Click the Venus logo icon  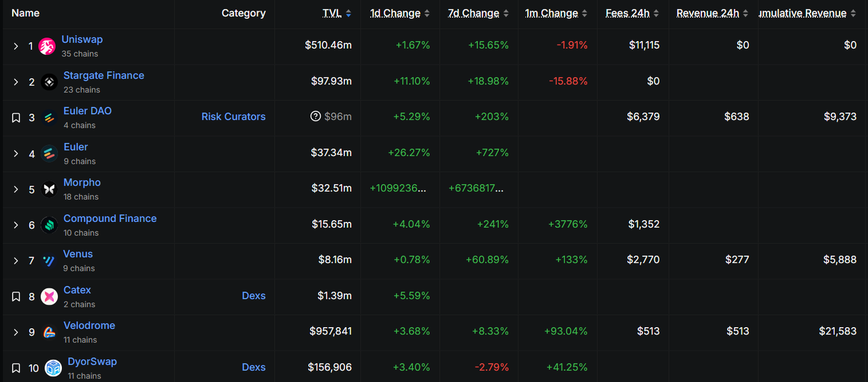point(49,261)
